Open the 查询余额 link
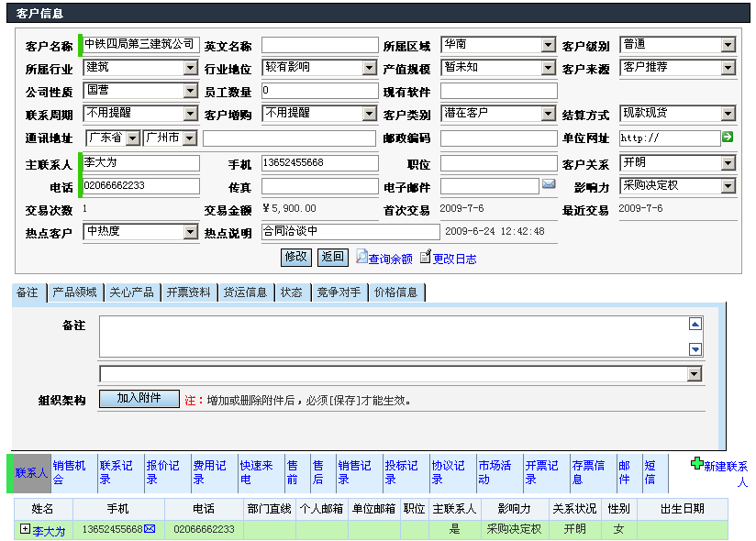 [391, 259]
